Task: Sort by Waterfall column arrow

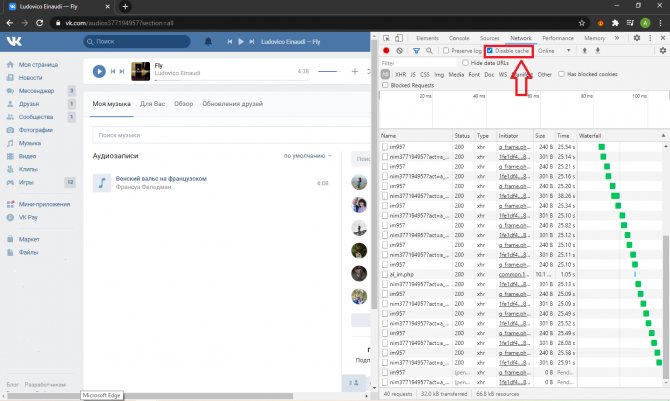Action: click(663, 136)
